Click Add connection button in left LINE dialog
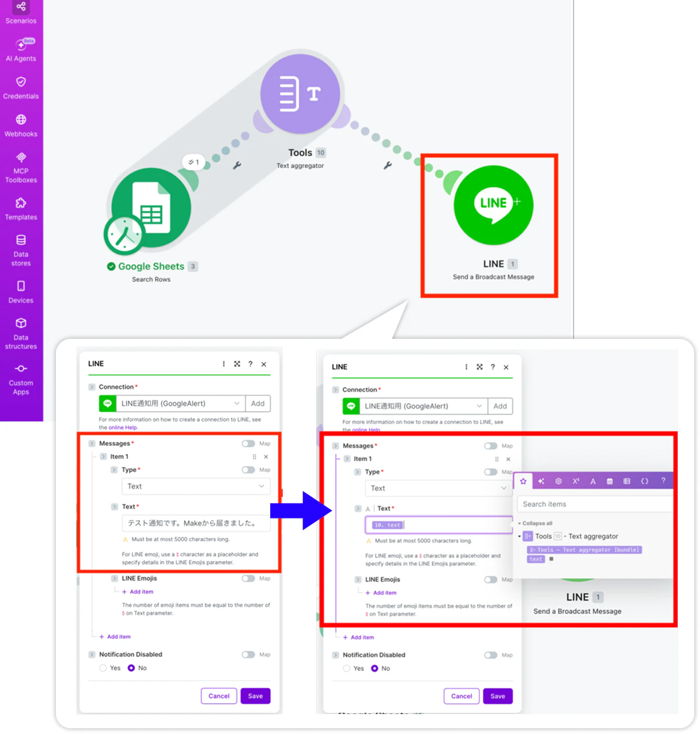 tap(258, 404)
